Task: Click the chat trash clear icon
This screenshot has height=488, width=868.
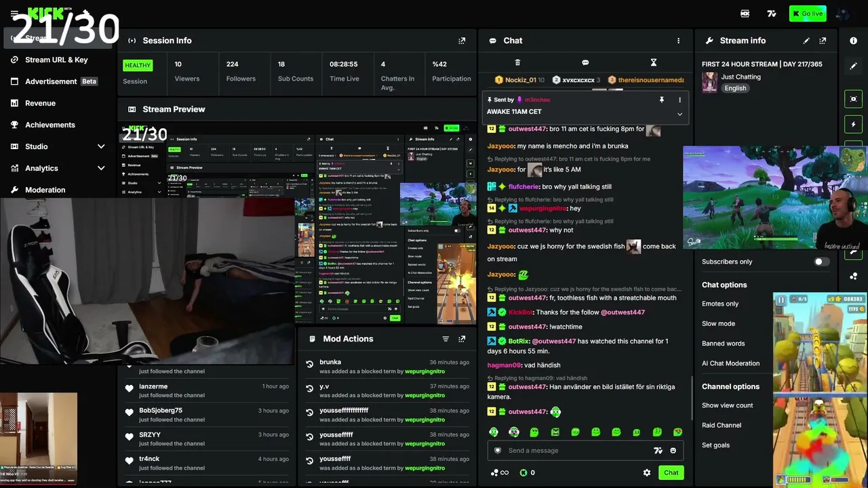Action: (517, 62)
